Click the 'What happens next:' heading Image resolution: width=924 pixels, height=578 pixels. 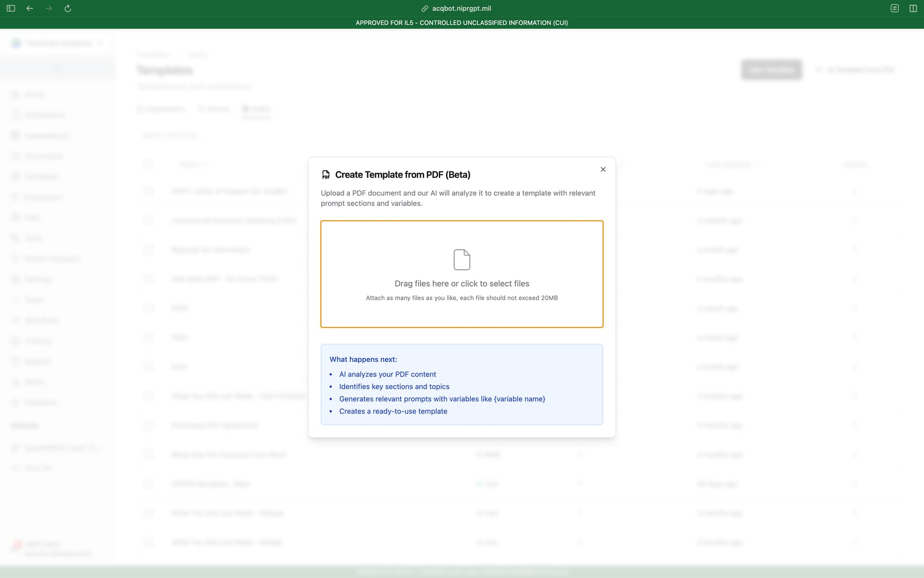pyautogui.click(x=363, y=360)
